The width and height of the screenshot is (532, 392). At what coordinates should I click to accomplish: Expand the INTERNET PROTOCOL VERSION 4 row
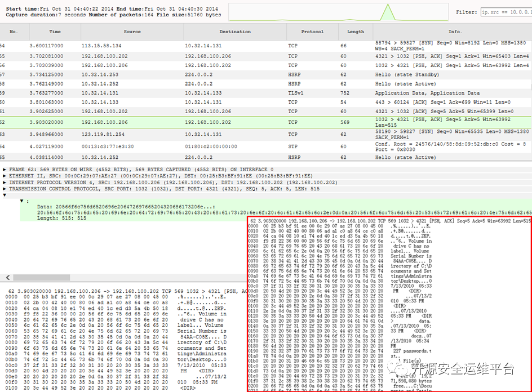[x=5, y=182]
